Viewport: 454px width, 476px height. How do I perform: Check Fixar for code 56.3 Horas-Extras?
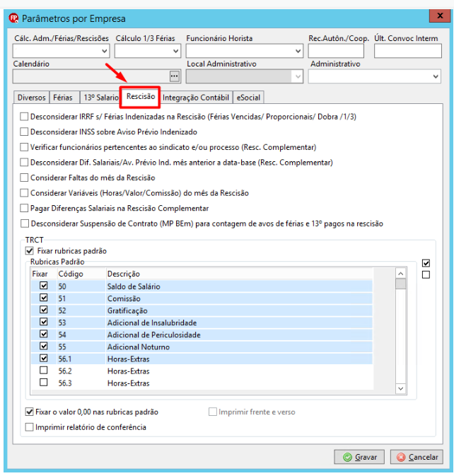pos(44,382)
